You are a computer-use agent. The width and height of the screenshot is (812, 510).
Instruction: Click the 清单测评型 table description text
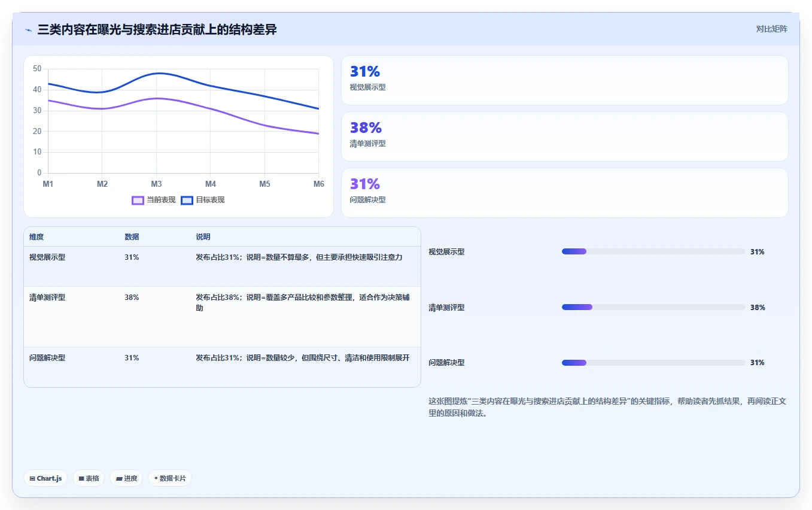click(303, 302)
